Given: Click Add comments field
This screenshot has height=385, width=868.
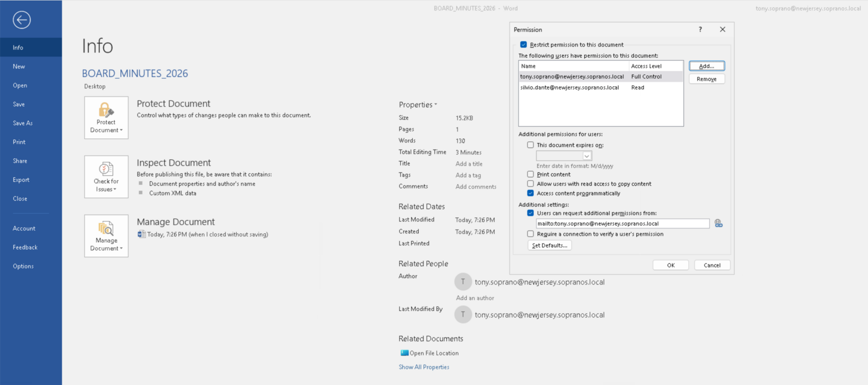Looking at the screenshot, I should pyautogui.click(x=476, y=186).
